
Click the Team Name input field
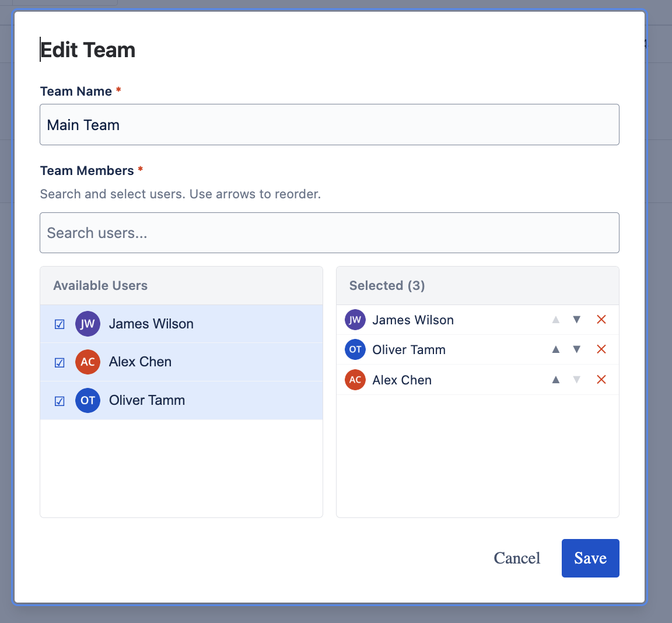tap(329, 124)
